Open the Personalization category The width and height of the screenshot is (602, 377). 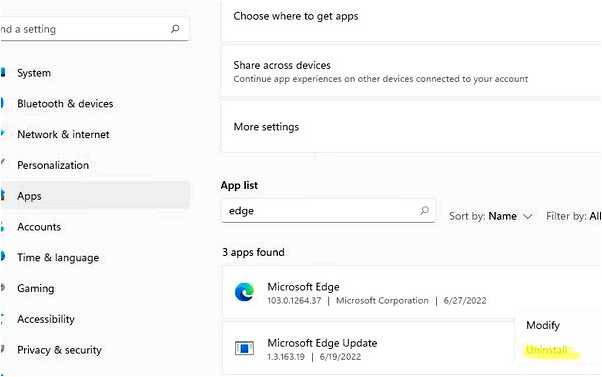[x=53, y=165]
